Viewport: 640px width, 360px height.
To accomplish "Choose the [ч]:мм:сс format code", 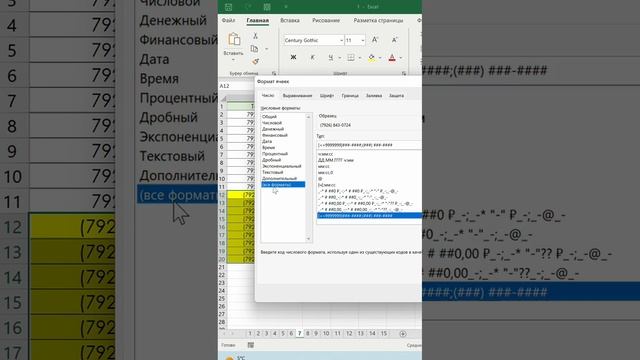I will pos(327,185).
